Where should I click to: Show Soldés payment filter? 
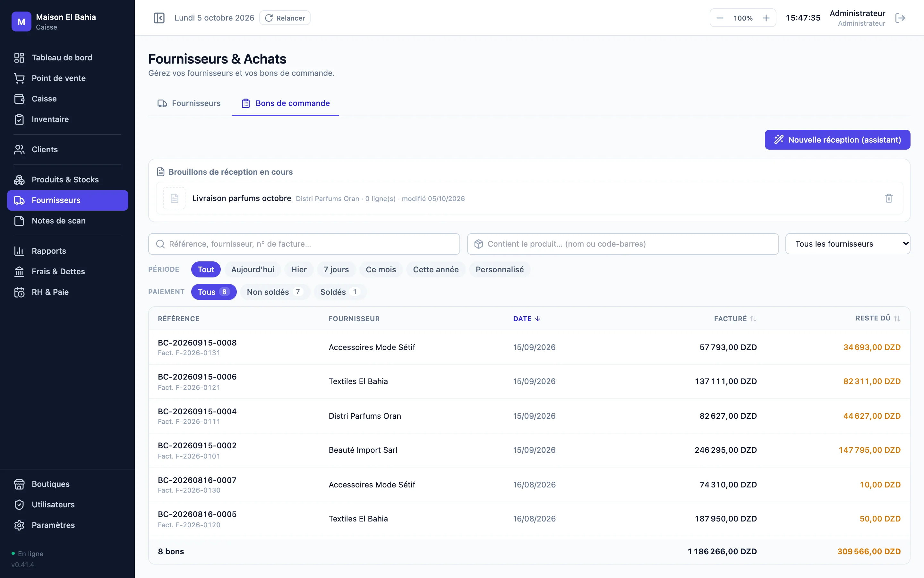point(340,292)
